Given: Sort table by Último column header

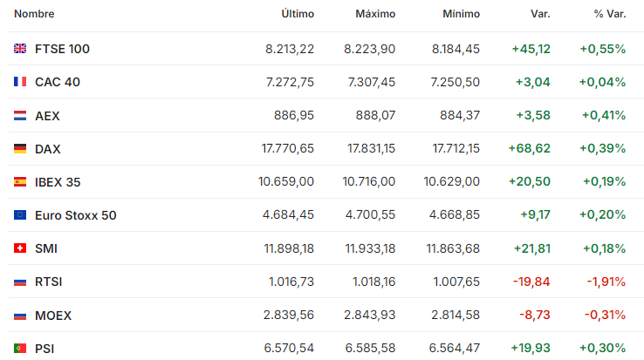Looking at the screenshot, I should tap(298, 14).
